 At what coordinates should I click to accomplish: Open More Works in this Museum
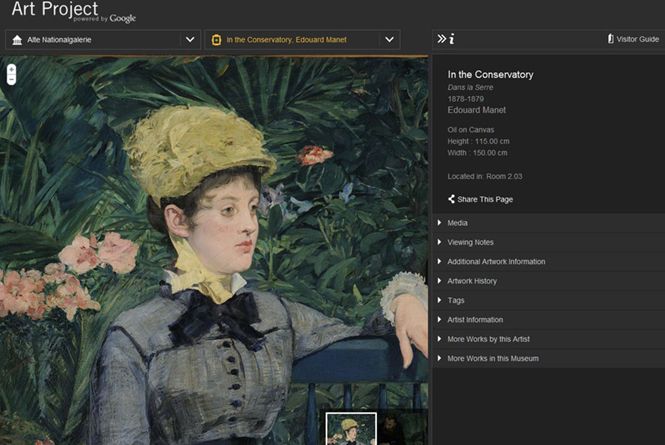click(x=491, y=358)
